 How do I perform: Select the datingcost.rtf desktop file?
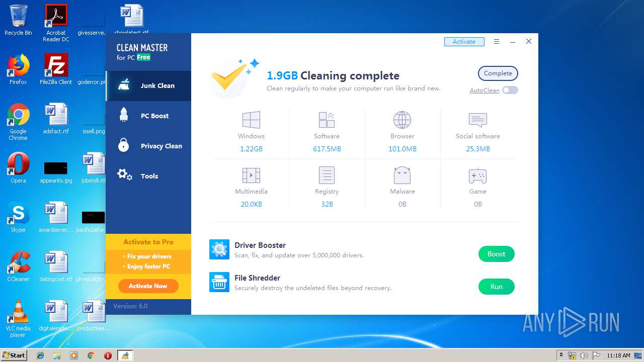tap(56, 266)
